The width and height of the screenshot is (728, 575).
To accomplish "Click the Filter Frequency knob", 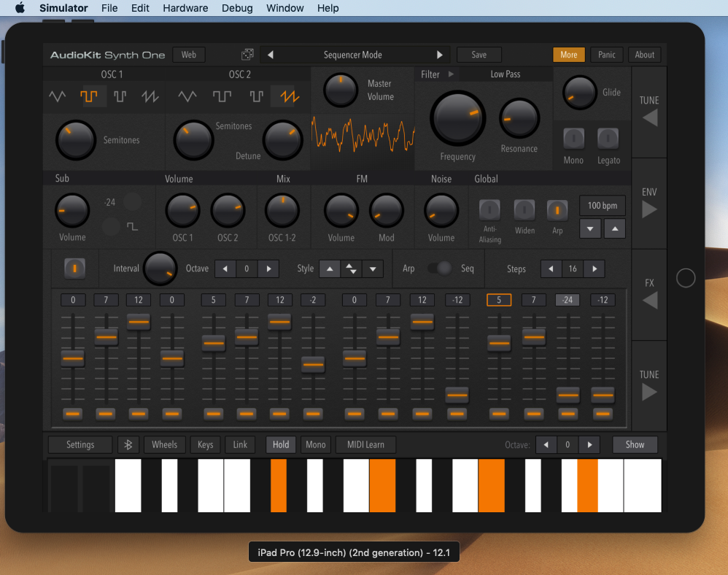I will click(458, 118).
